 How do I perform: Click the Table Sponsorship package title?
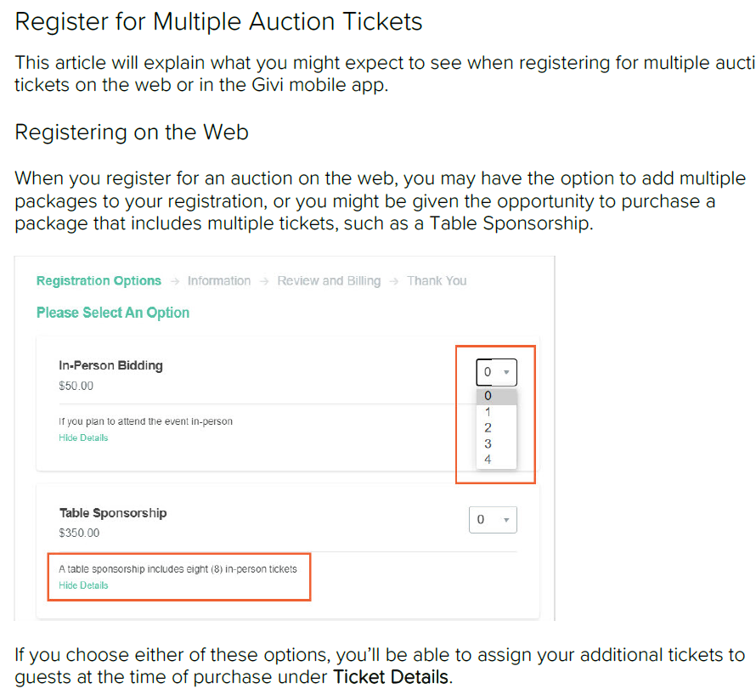[113, 513]
